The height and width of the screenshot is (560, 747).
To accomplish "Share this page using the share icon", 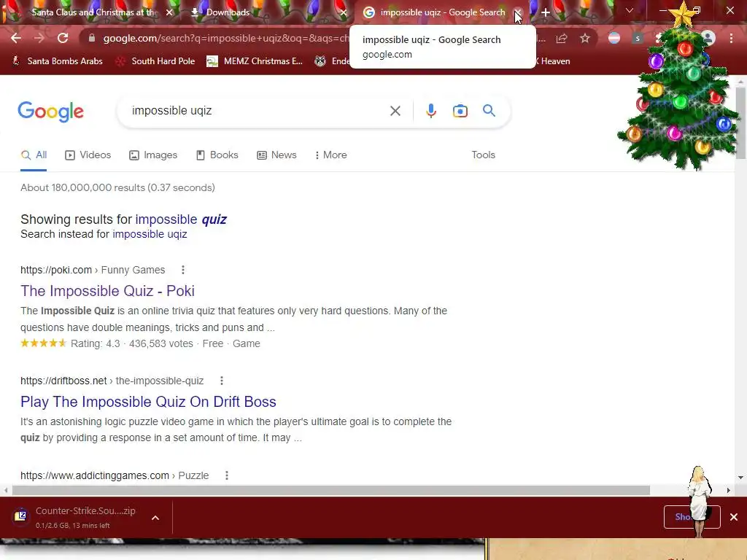I will pyautogui.click(x=562, y=38).
